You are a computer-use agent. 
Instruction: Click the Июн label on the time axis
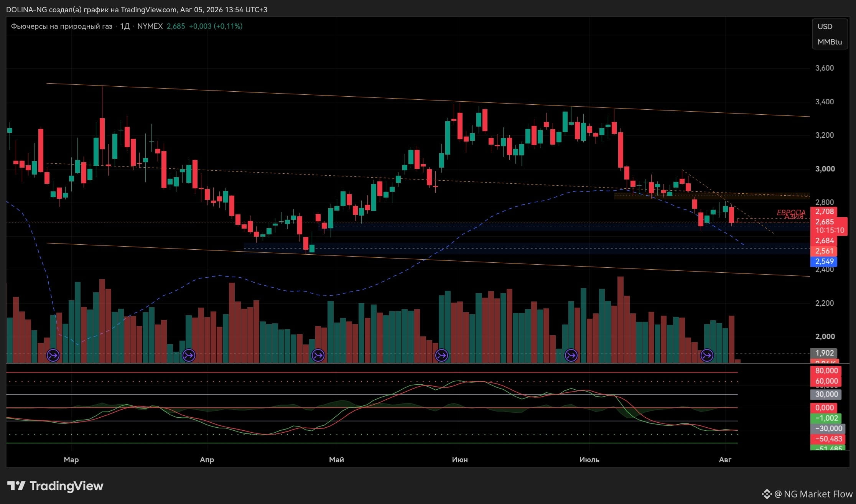460,460
